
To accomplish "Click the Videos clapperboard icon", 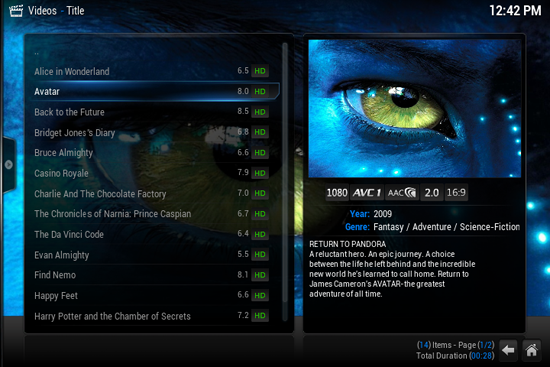I will 16,11.
